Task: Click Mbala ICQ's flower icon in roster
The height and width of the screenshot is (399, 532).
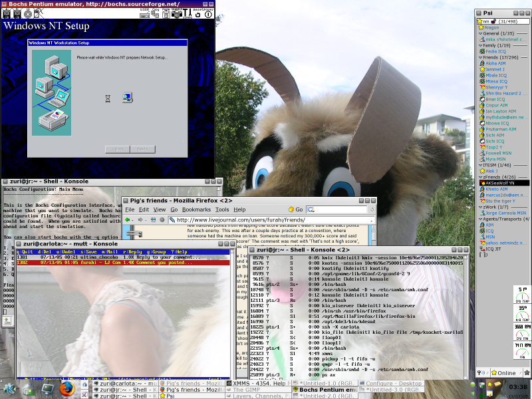Action: 482,74
